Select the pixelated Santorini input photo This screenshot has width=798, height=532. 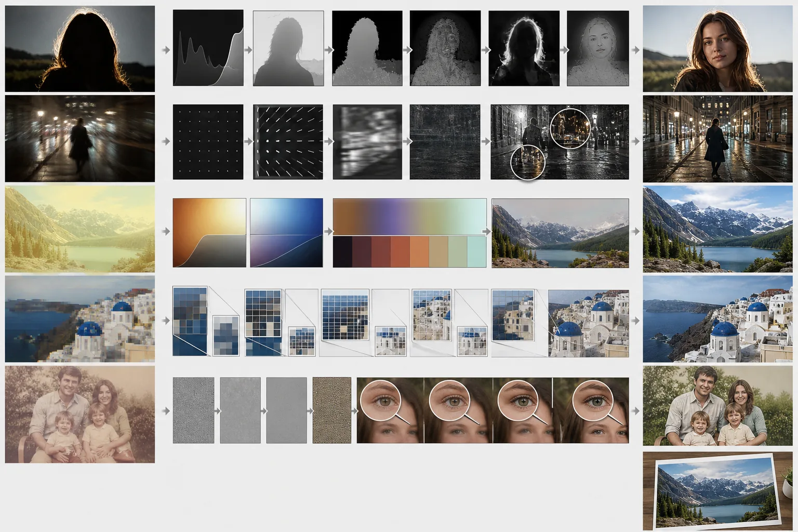pyautogui.click(x=79, y=319)
